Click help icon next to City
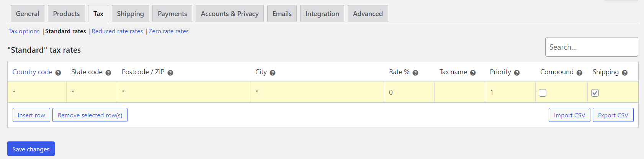This screenshot has width=644, height=159. [273, 73]
